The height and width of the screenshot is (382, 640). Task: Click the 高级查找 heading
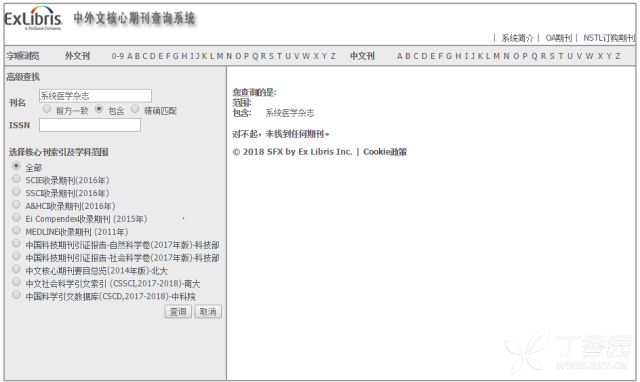[23, 77]
